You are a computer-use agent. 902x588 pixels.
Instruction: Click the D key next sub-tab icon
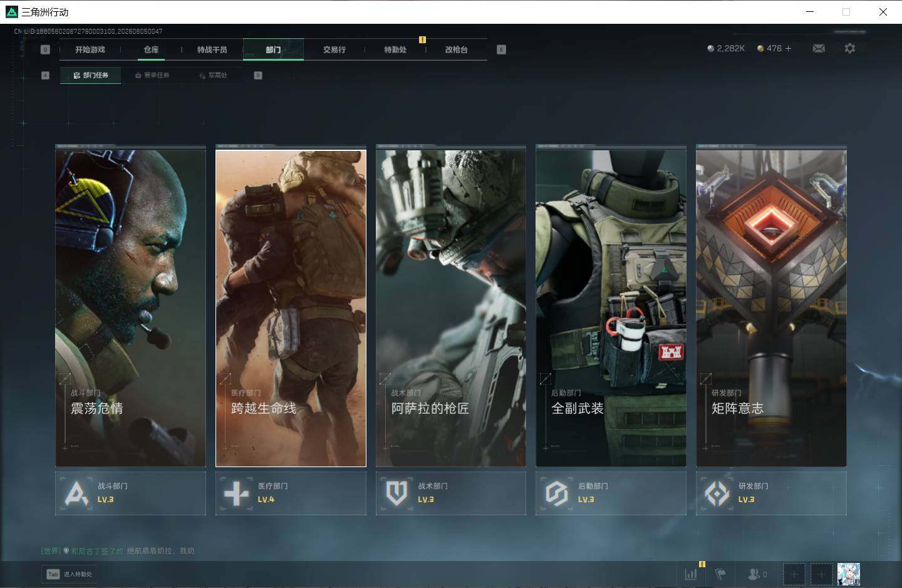point(258,75)
